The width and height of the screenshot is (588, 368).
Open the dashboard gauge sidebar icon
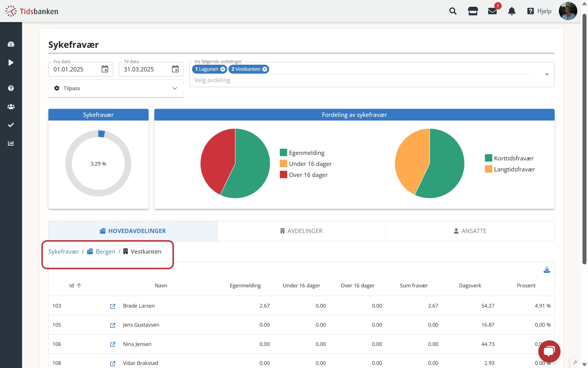(11, 44)
